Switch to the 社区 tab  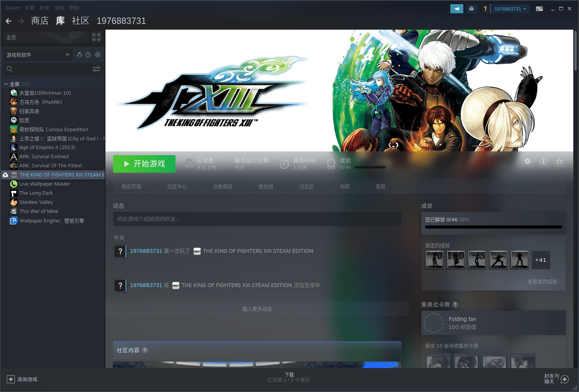pyautogui.click(x=80, y=21)
